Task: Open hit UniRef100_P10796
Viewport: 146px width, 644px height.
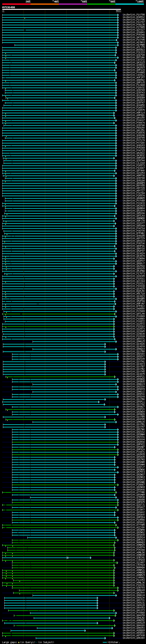Action: (x=134, y=20)
